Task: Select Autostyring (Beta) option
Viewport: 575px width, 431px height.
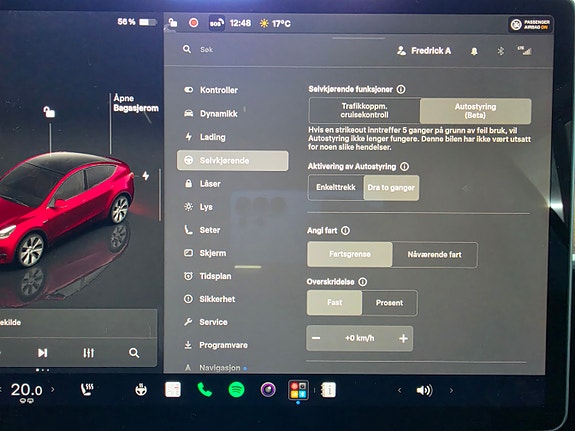Action: pyautogui.click(x=475, y=111)
